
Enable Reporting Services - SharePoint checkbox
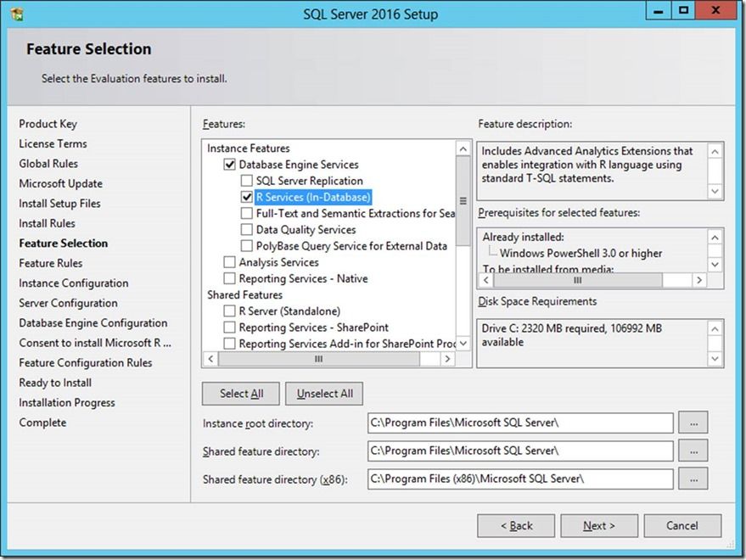pyautogui.click(x=229, y=328)
